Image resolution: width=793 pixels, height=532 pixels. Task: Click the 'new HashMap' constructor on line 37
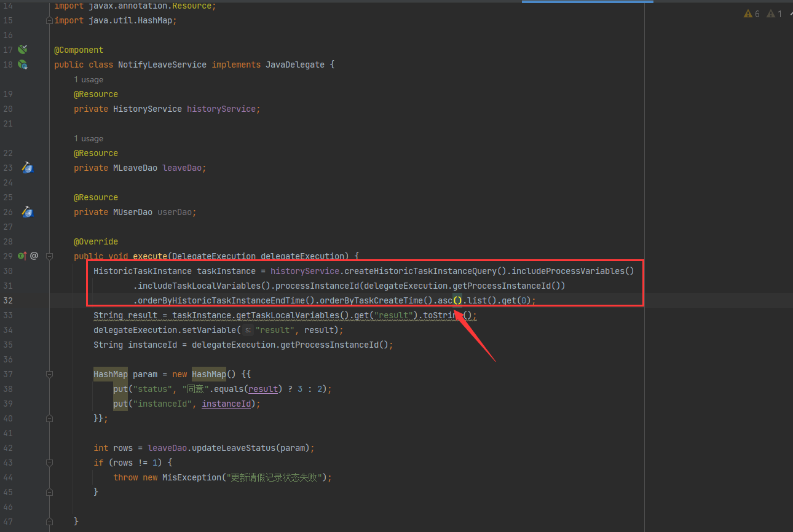(x=199, y=374)
